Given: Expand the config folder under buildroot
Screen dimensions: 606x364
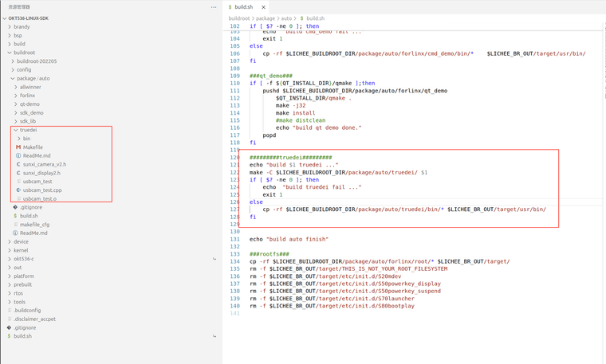Looking at the screenshot, I should click(21, 69).
